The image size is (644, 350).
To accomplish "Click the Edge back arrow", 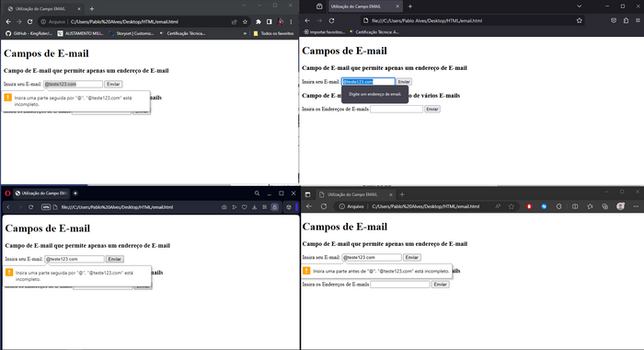I will coord(309,206).
